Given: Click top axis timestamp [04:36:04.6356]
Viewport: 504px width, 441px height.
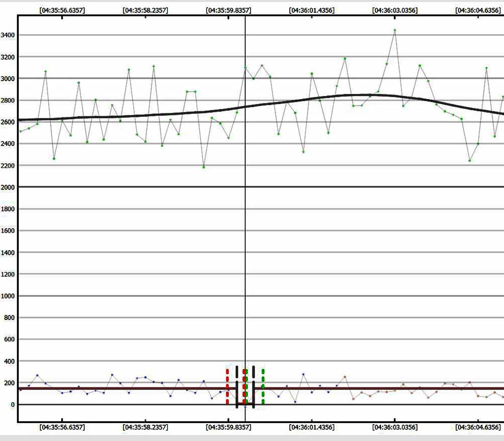Looking at the screenshot, I should tap(478, 10).
